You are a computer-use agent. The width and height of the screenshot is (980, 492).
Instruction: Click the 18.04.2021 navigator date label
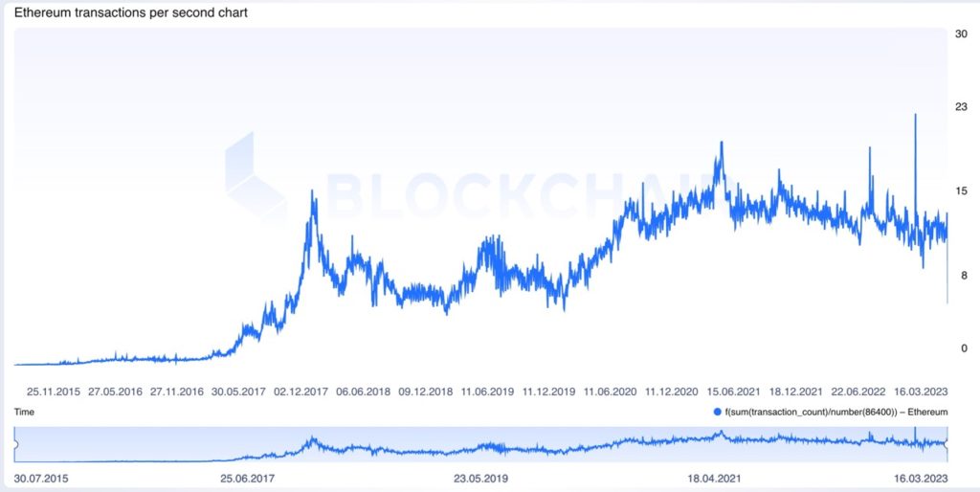pos(715,479)
